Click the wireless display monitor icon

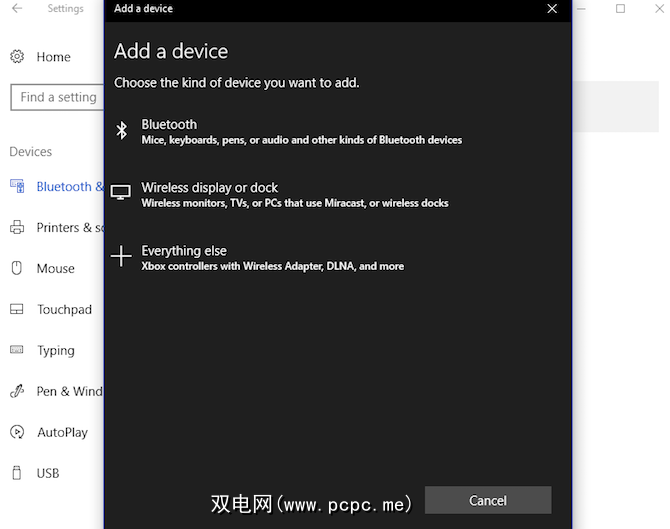[121, 193]
